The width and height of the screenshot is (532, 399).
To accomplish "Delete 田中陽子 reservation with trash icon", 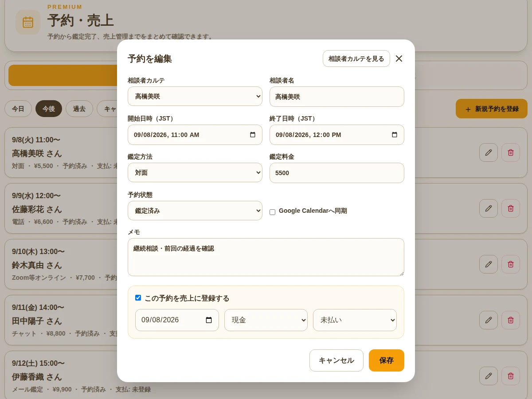I will pos(511,320).
